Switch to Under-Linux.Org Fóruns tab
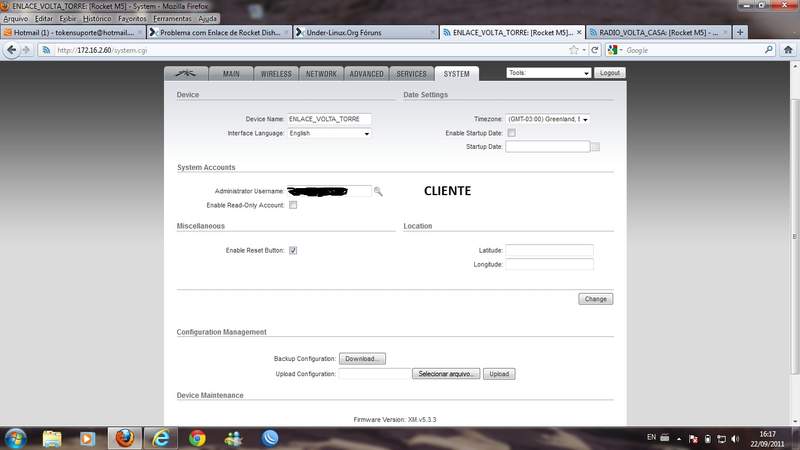Image resolution: width=800 pixels, height=450 pixels. click(366, 32)
